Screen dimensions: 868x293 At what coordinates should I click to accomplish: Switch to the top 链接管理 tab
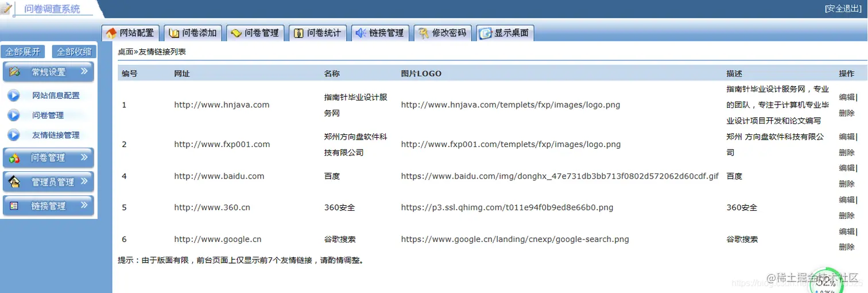[379, 33]
